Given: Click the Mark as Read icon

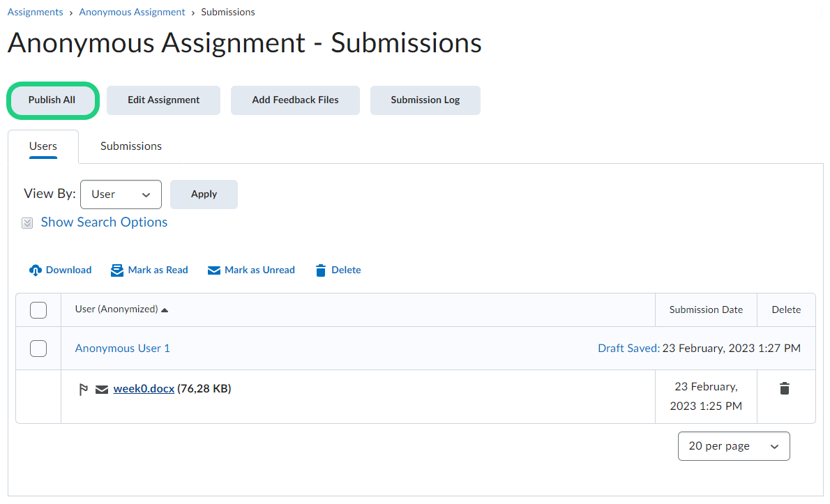Looking at the screenshot, I should (117, 270).
